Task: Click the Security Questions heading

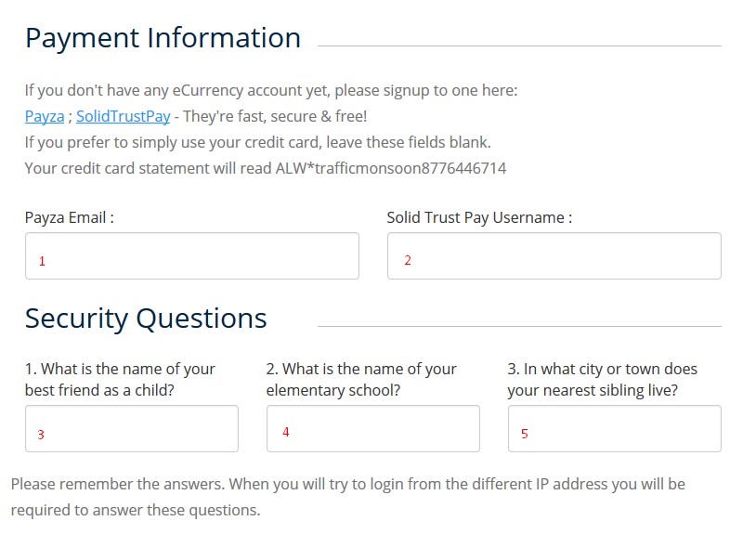Action: coord(146,319)
